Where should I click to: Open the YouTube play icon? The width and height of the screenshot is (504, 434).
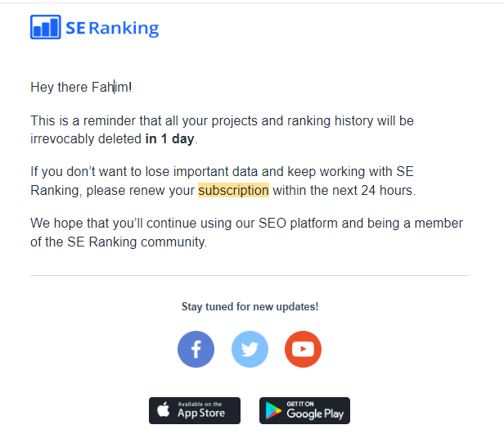tap(303, 350)
